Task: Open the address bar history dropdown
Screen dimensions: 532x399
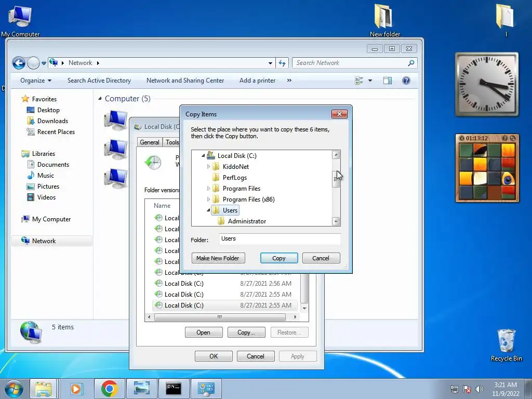Action: click(x=270, y=63)
